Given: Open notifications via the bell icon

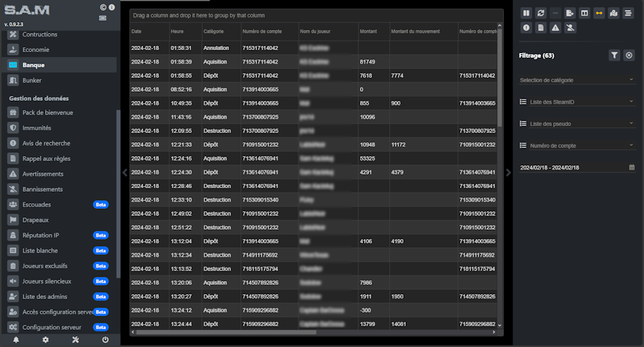Looking at the screenshot, I should [x=16, y=339].
